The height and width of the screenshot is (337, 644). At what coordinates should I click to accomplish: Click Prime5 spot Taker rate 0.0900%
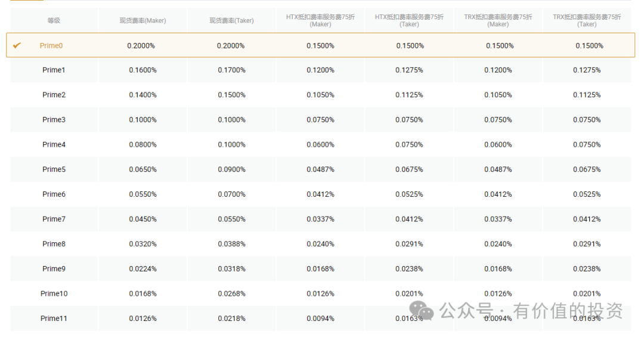click(x=231, y=169)
